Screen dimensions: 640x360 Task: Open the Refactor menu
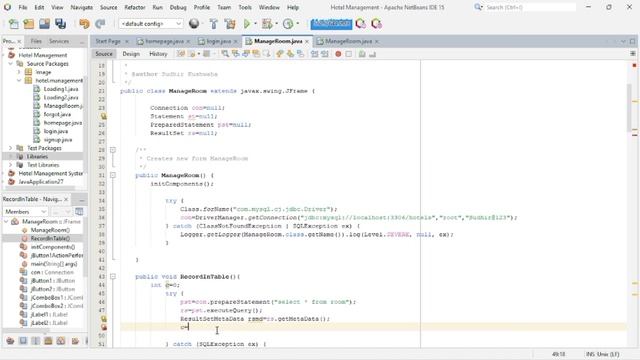[135, 7]
